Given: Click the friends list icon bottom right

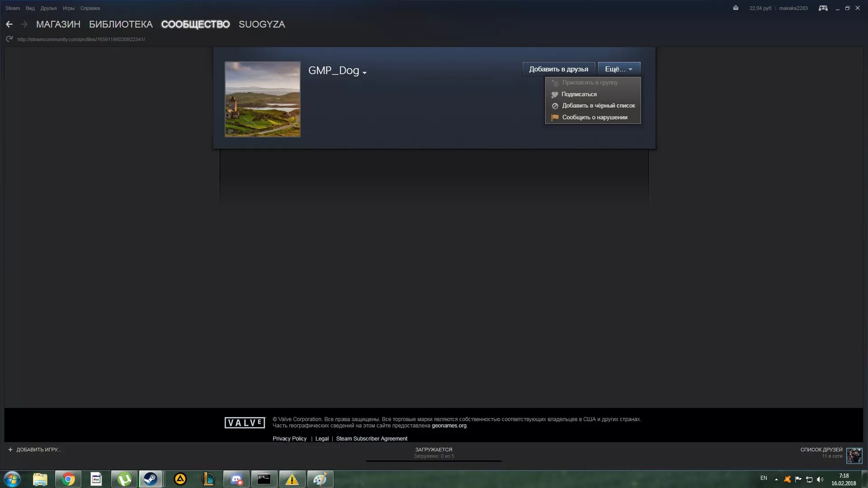Looking at the screenshot, I should point(854,454).
